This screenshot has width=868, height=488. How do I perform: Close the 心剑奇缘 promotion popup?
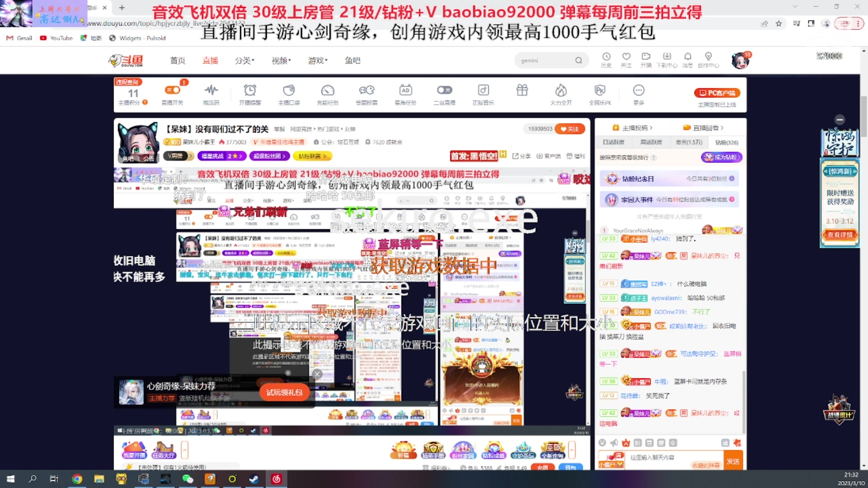pos(317,374)
